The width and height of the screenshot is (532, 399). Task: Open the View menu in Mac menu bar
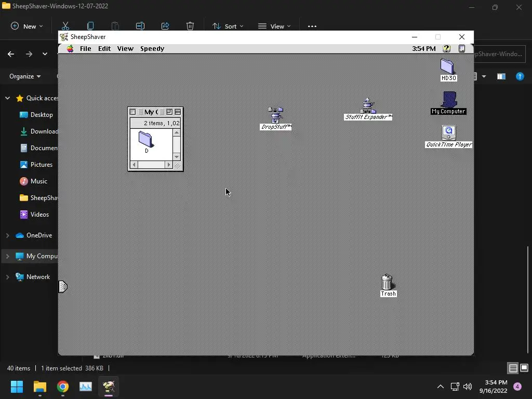[125, 48]
